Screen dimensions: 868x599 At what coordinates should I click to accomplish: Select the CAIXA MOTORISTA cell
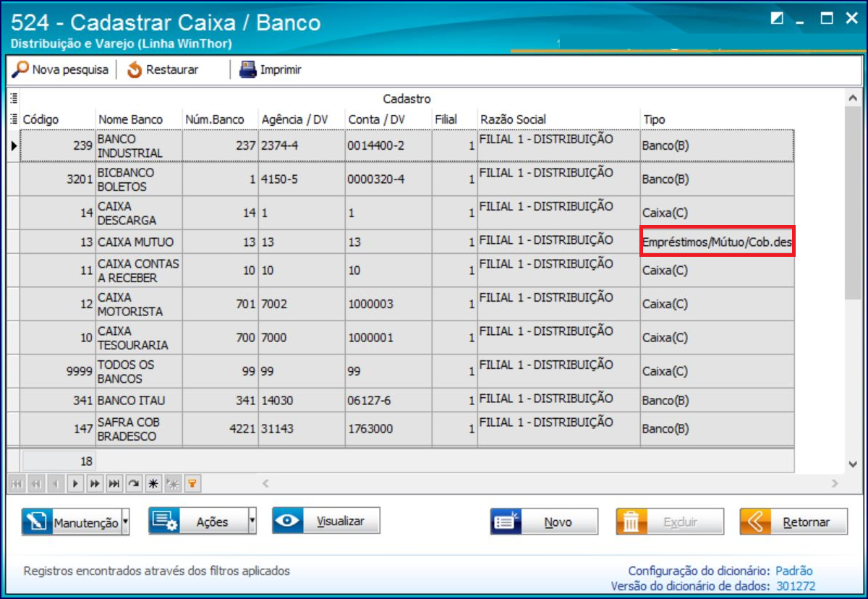139,304
